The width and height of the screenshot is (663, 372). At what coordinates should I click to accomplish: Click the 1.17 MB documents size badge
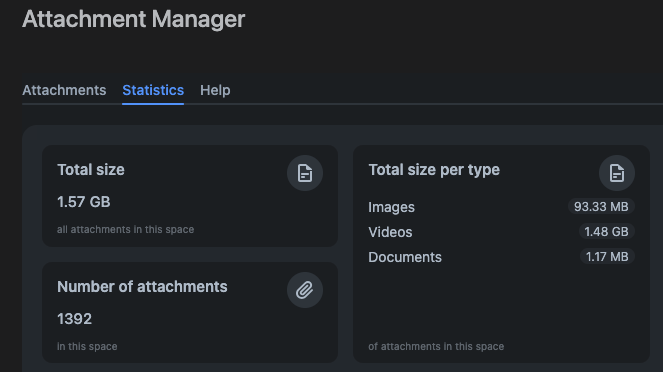[607, 257]
